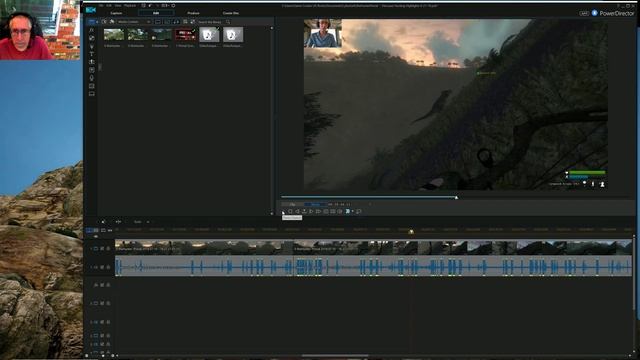Image resolution: width=640 pixels, height=360 pixels.
Task: Open the Audio Mixing Room icon
Action: tap(91, 70)
